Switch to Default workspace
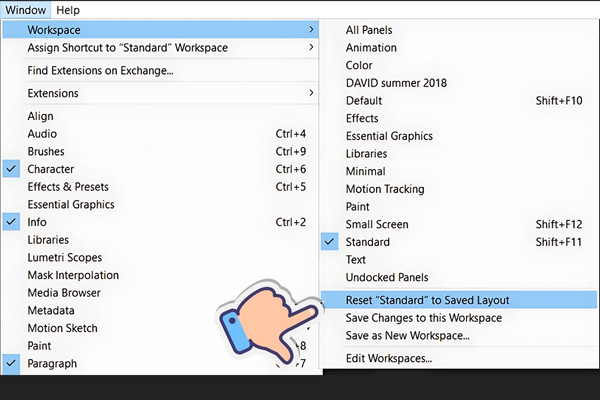The width and height of the screenshot is (600, 400). pyautogui.click(x=459, y=100)
